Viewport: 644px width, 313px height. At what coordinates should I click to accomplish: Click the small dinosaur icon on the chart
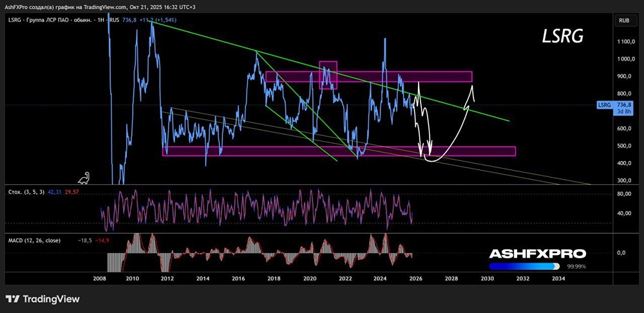(x=84, y=178)
